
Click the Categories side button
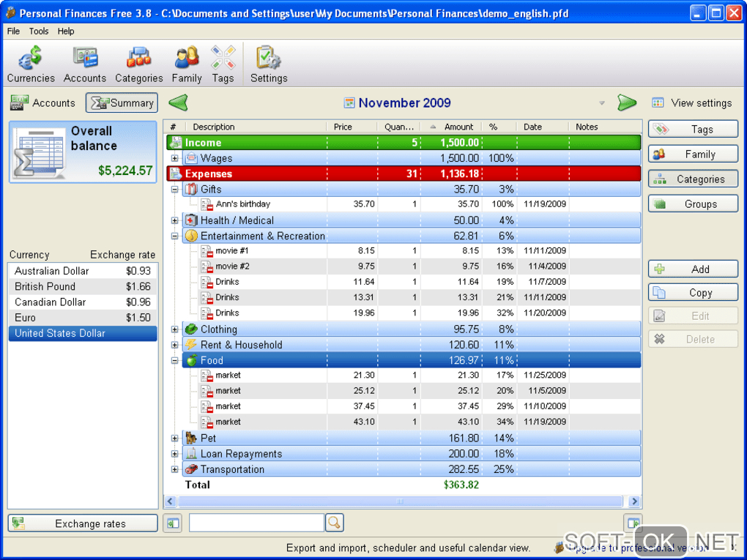click(x=693, y=179)
